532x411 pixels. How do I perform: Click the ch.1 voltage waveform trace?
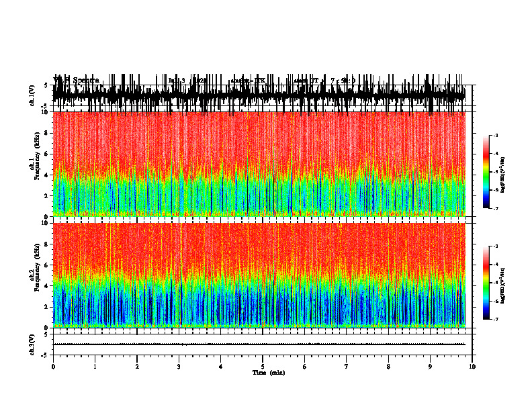tap(259, 95)
